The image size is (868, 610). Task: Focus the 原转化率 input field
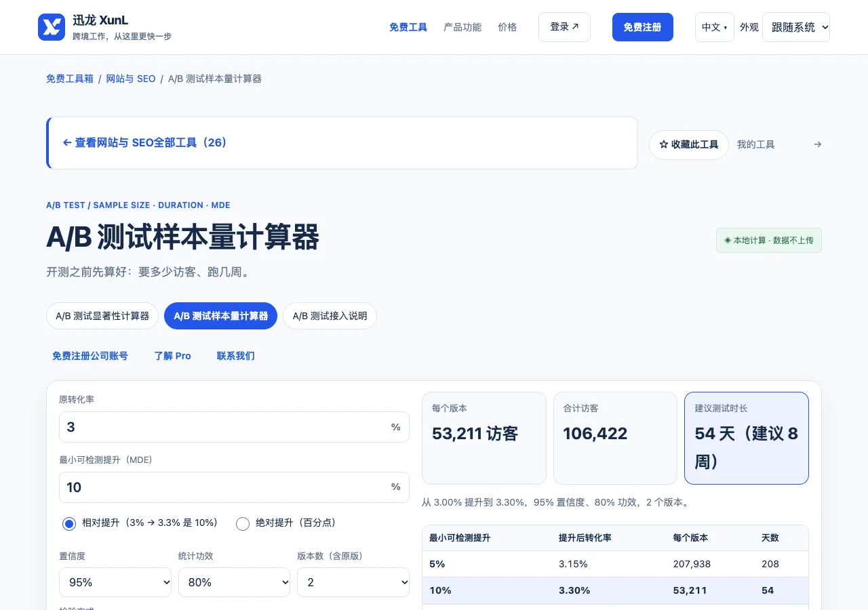(234, 427)
